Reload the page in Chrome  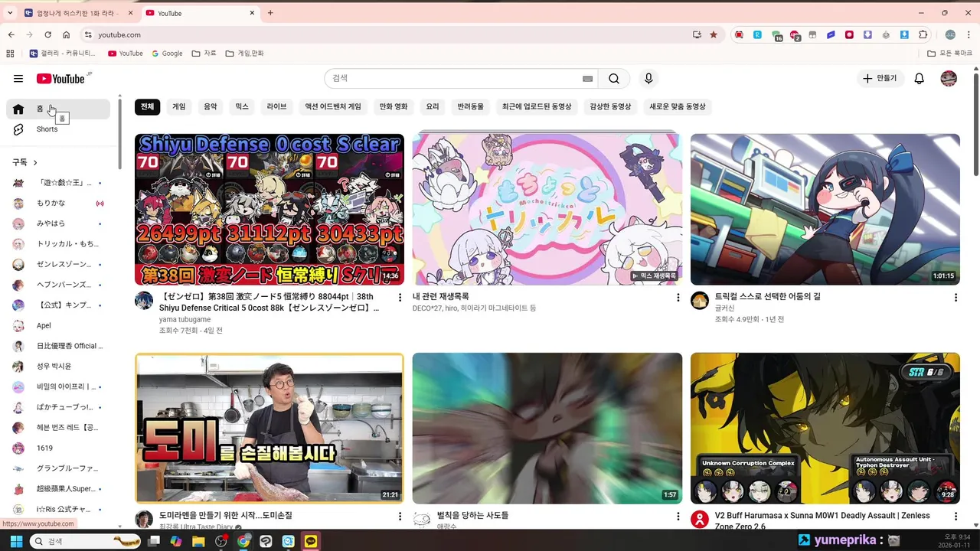click(x=47, y=34)
